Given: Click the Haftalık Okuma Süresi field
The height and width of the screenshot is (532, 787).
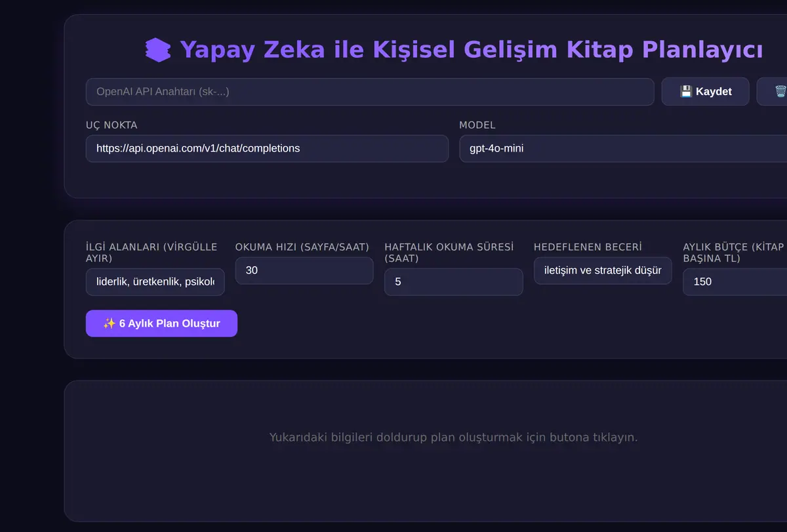Looking at the screenshot, I should pyautogui.click(x=454, y=282).
